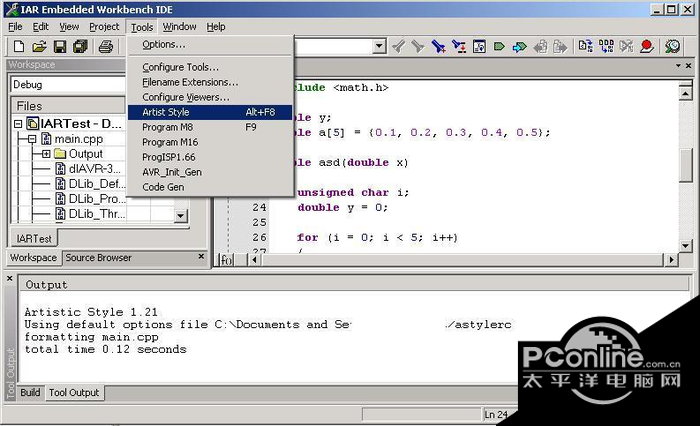
Task: Click the Output folder icon in the tree
Action: pos(60,154)
